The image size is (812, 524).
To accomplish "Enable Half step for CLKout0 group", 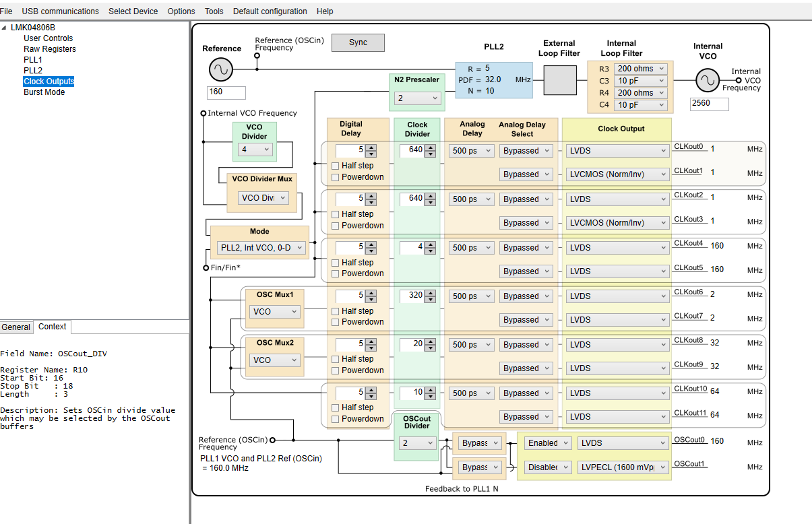I will coord(336,166).
